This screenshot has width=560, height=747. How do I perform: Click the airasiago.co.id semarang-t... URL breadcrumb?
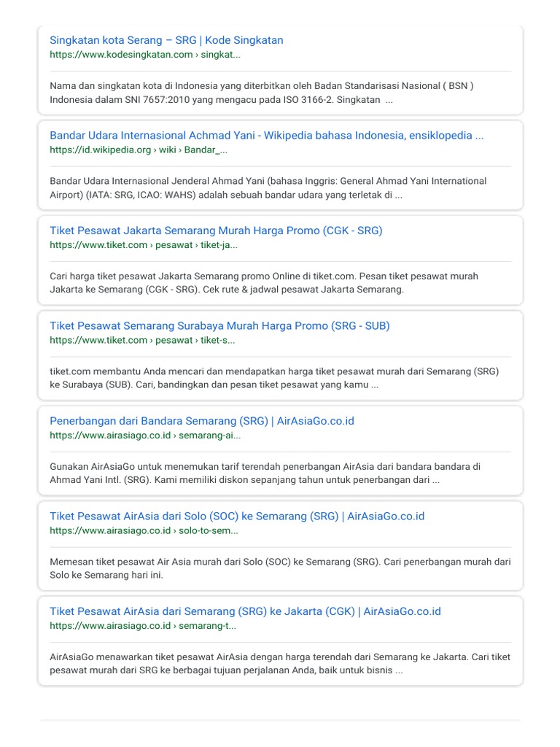pyautogui.click(x=143, y=626)
